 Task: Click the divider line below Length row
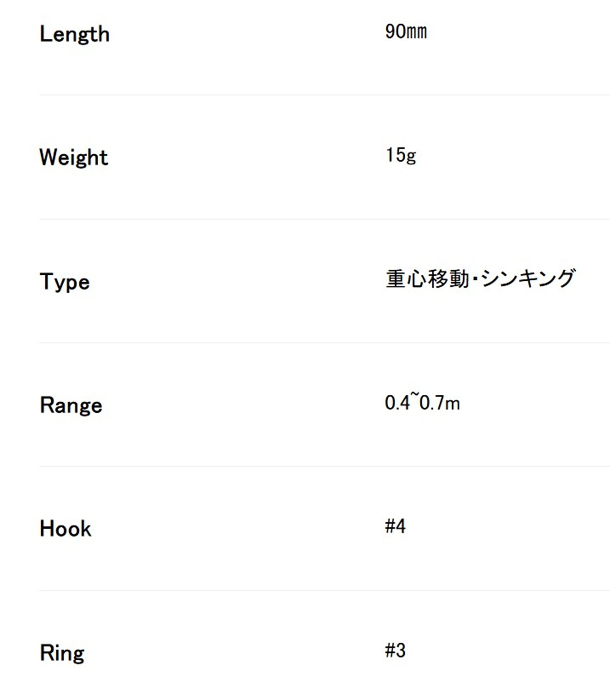click(324, 95)
